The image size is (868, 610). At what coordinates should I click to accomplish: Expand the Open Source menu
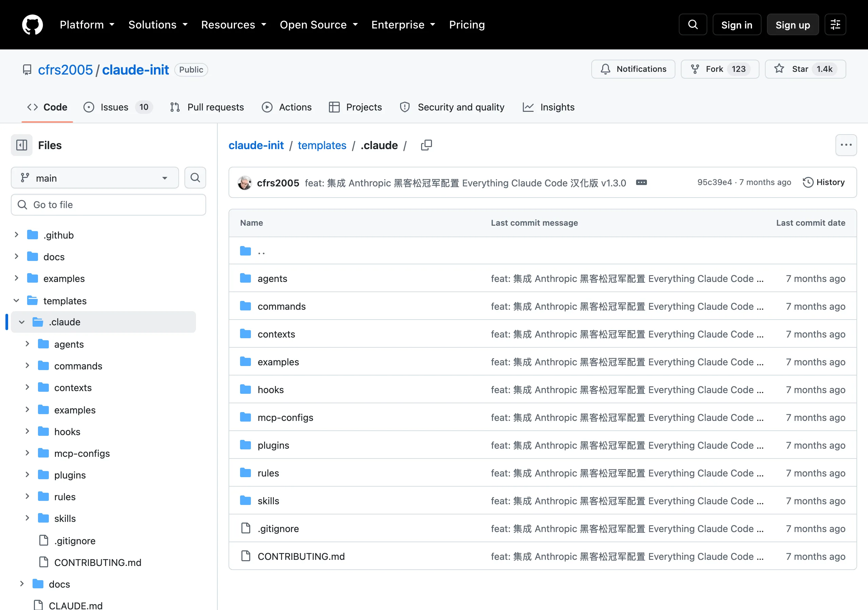(319, 25)
